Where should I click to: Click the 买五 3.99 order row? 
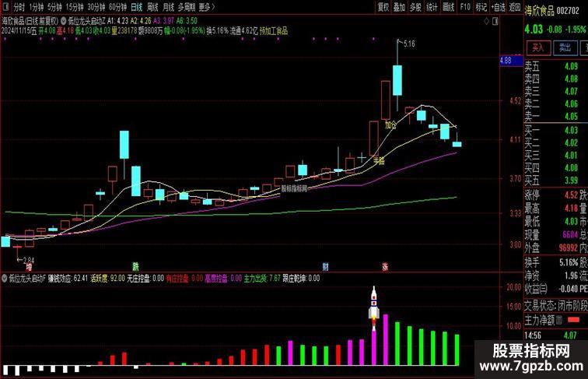551,180
